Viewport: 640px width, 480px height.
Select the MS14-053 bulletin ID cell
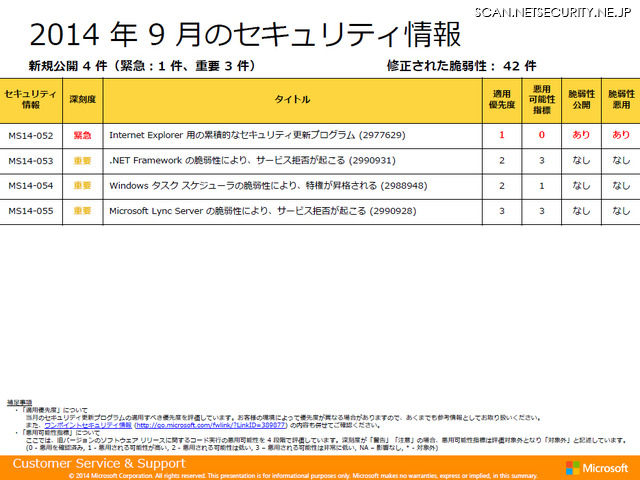click(30, 160)
